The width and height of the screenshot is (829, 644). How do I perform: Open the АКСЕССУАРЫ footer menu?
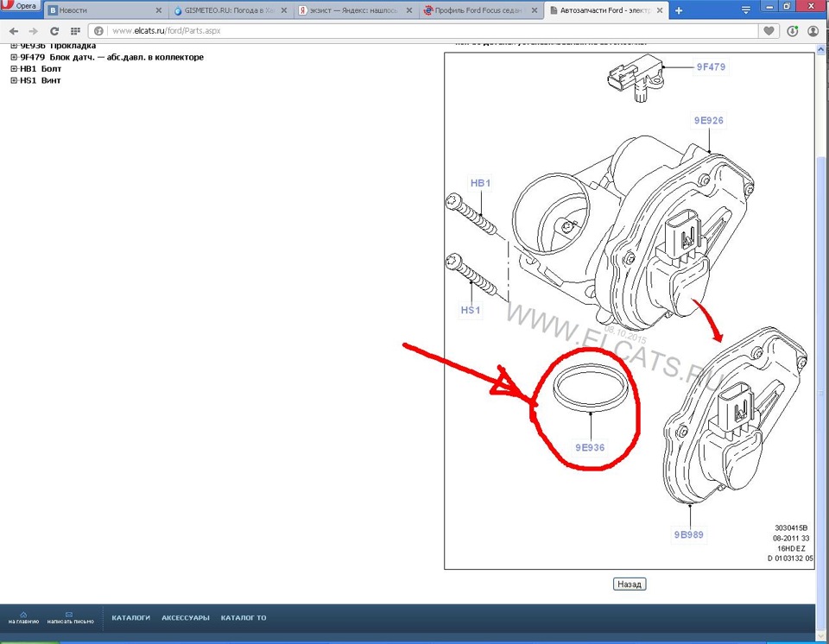click(185, 617)
